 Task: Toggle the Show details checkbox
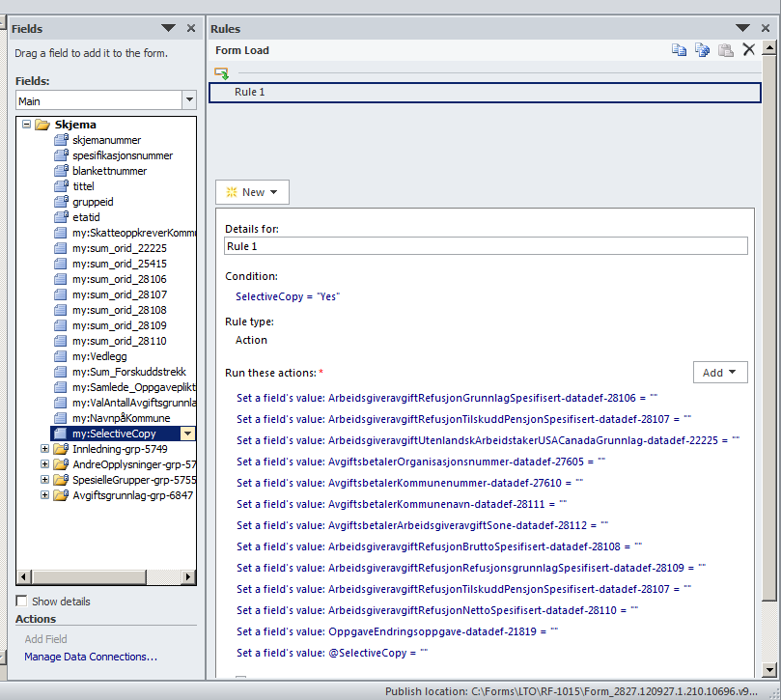[x=21, y=601]
